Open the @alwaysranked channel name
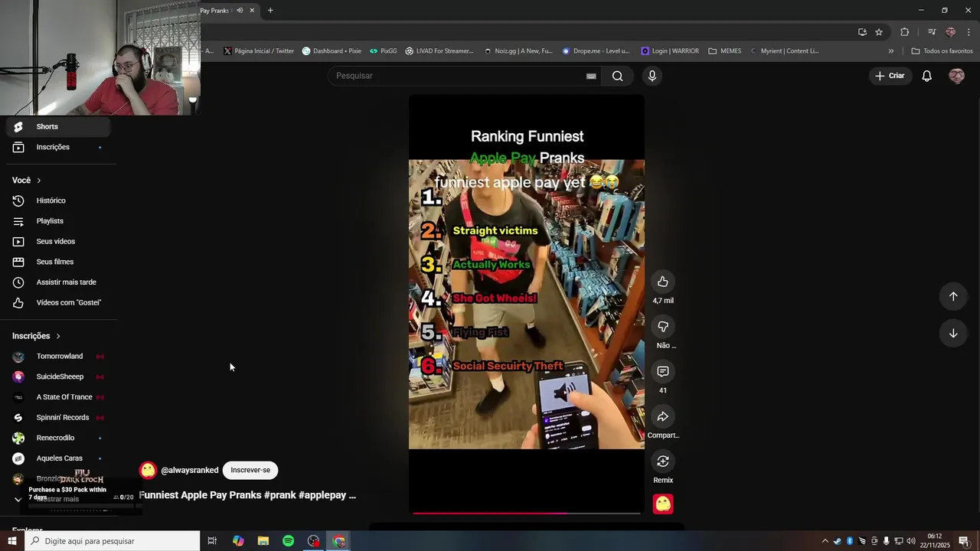This screenshot has width=980, height=551. click(190, 471)
